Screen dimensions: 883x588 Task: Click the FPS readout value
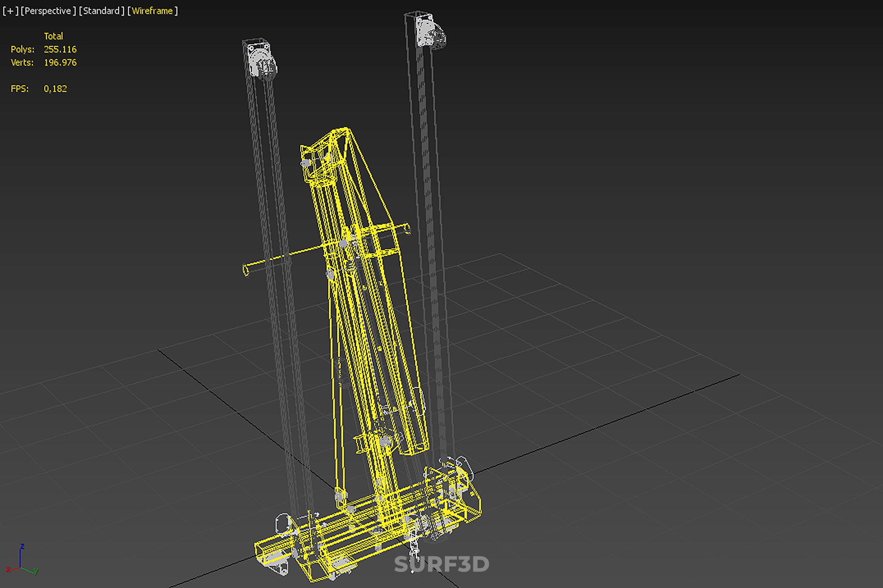(55, 89)
